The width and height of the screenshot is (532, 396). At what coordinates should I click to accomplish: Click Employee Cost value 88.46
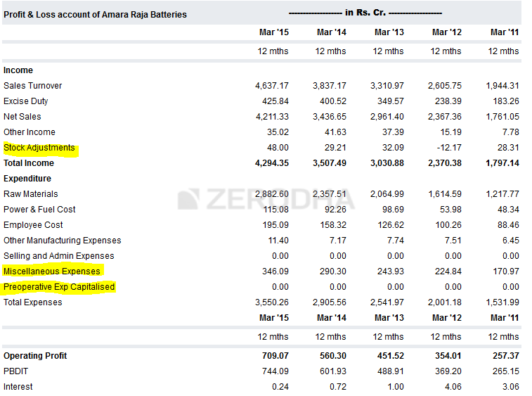pos(508,225)
